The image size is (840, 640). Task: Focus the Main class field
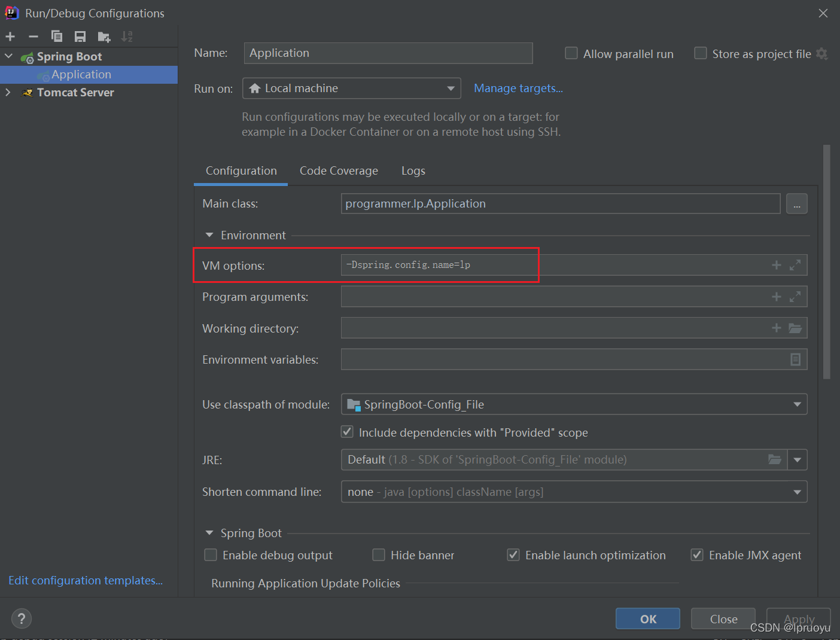pyautogui.click(x=561, y=204)
